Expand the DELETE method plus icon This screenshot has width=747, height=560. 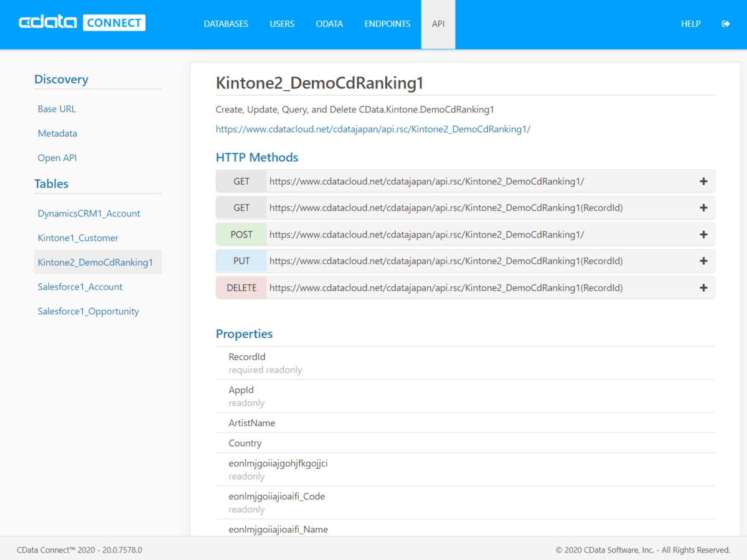pyautogui.click(x=703, y=288)
